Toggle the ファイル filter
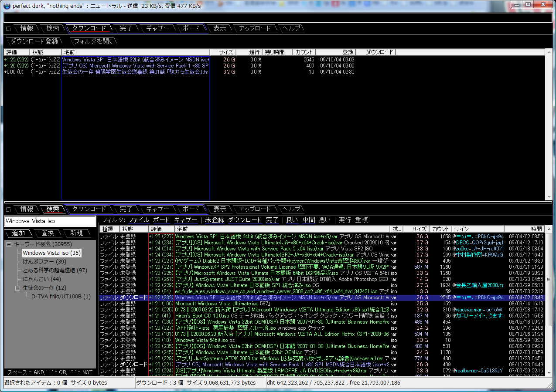 [x=139, y=220]
